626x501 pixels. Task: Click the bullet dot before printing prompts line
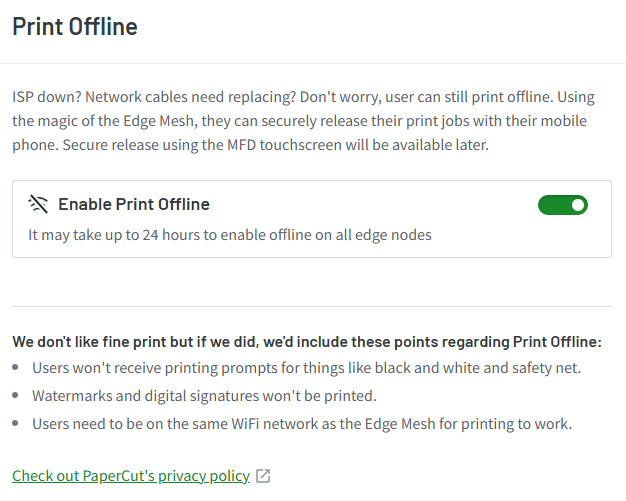tap(17, 369)
